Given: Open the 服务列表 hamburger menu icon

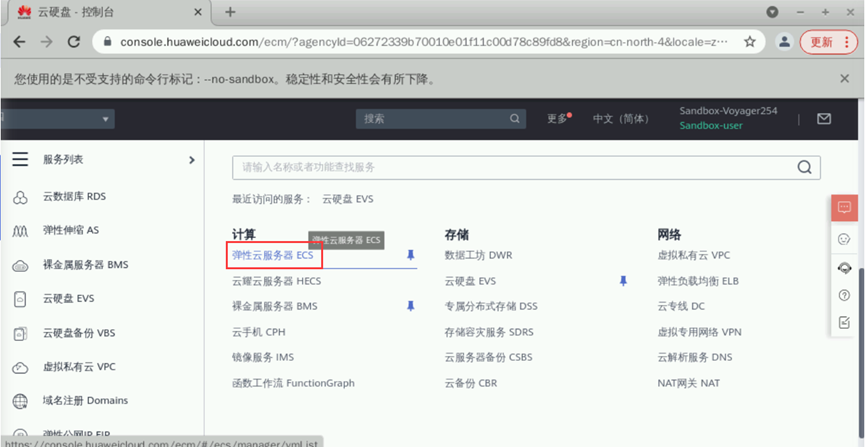Looking at the screenshot, I should (x=20, y=159).
